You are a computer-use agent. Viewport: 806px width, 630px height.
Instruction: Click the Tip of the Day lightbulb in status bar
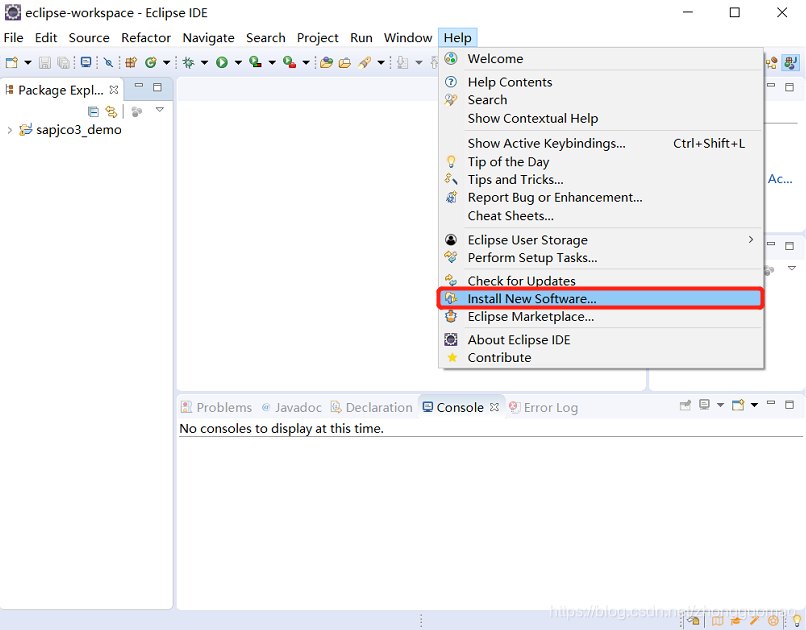(796, 621)
